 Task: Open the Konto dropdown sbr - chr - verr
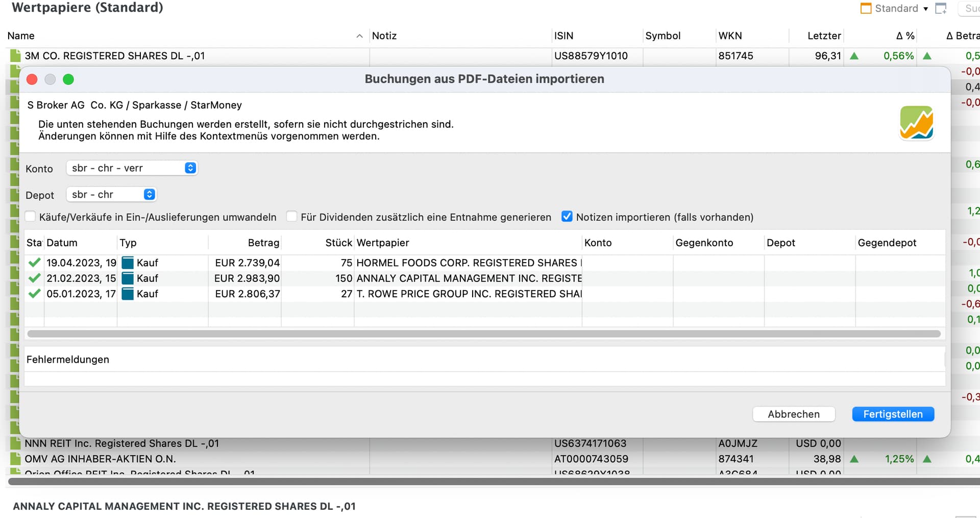(132, 168)
